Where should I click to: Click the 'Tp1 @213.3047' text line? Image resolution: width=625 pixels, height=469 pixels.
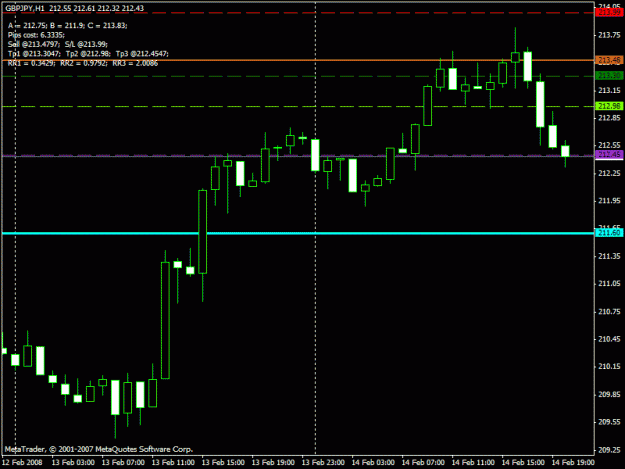pyautogui.click(x=88, y=54)
